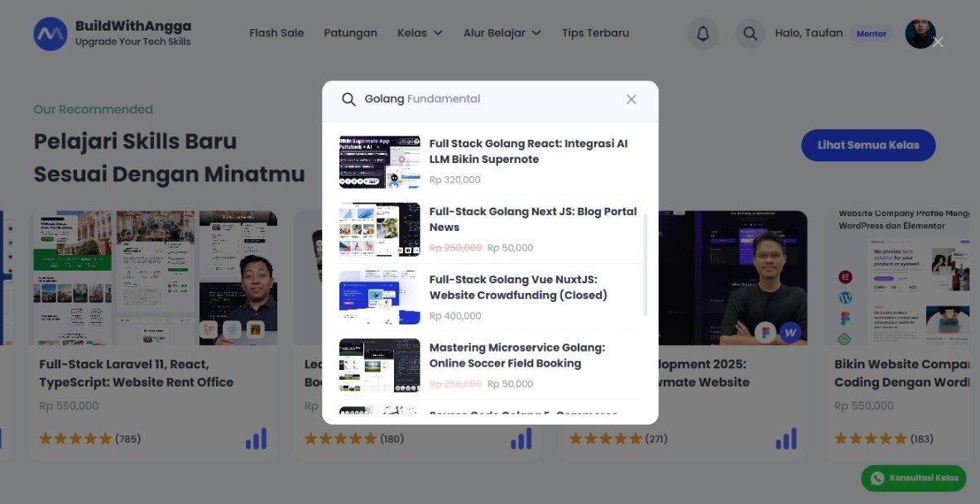
Task: Click the Figma icon on the rightmost course card
Action: [x=845, y=319]
